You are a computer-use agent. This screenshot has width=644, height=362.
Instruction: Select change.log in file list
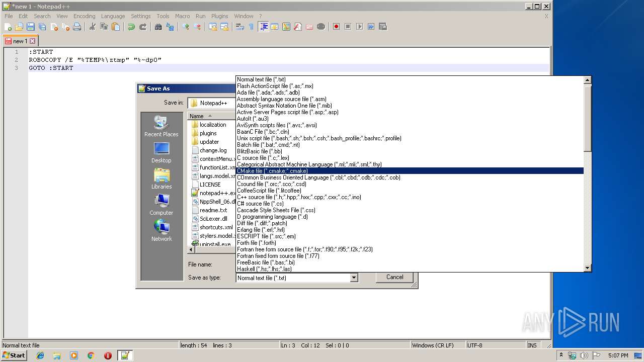click(209, 150)
